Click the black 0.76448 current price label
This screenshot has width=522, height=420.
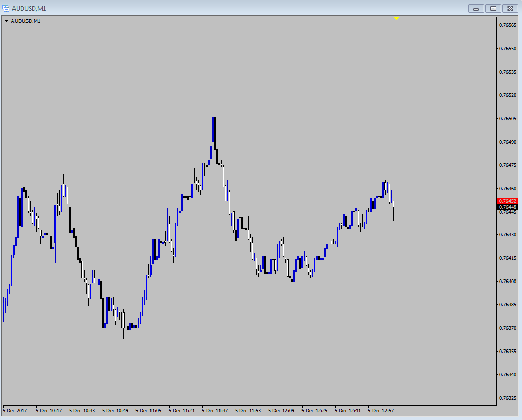coord(507,207)
